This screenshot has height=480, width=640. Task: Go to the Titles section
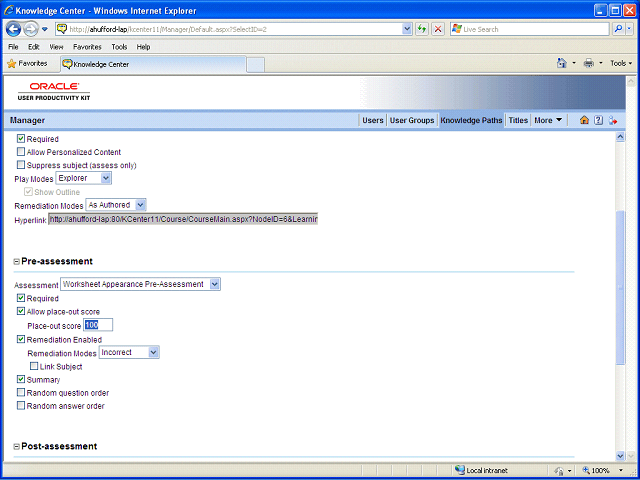518,120
